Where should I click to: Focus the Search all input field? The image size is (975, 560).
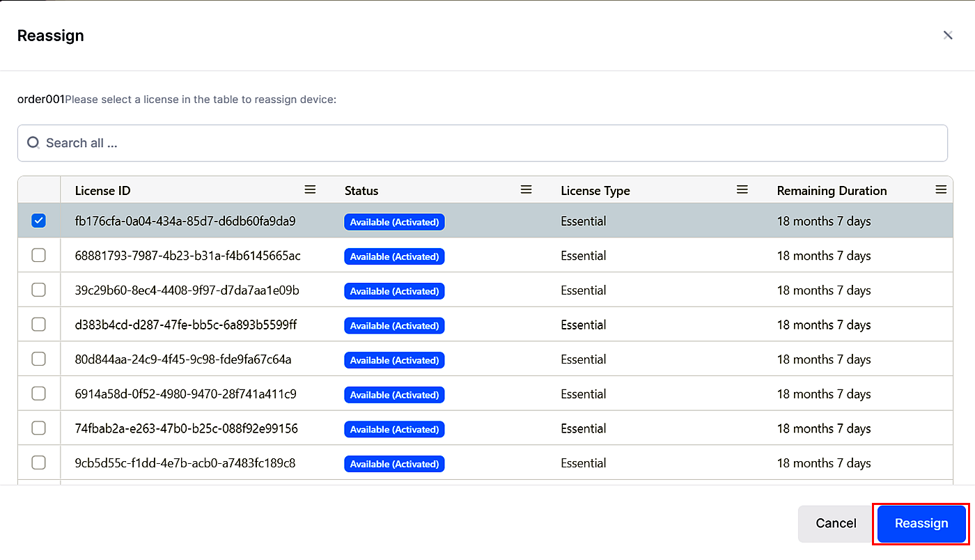click(483, 143)
